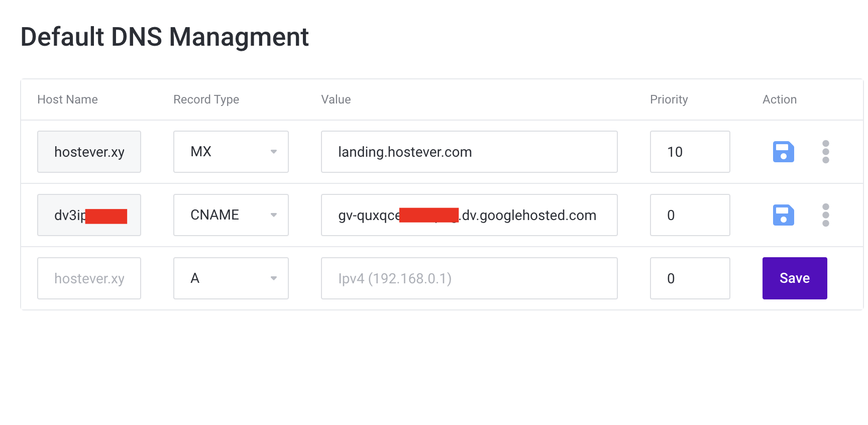The width and height of the screenshot is (868, 425).
Task: Click the purple Save button
Action: (x=795, y=278)
